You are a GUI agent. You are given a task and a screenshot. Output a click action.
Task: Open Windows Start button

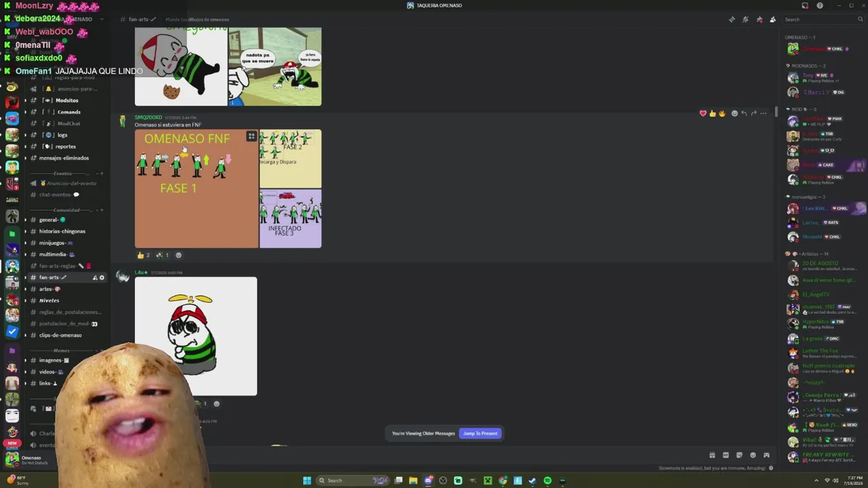(307, 481)
